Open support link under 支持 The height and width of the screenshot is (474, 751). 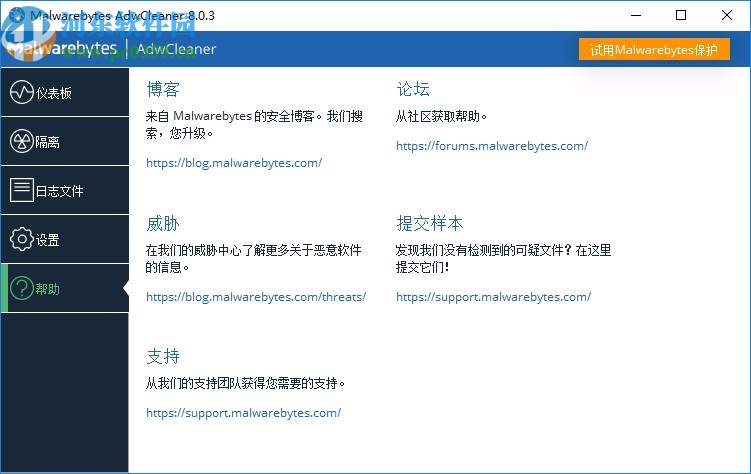click(244, 413)
